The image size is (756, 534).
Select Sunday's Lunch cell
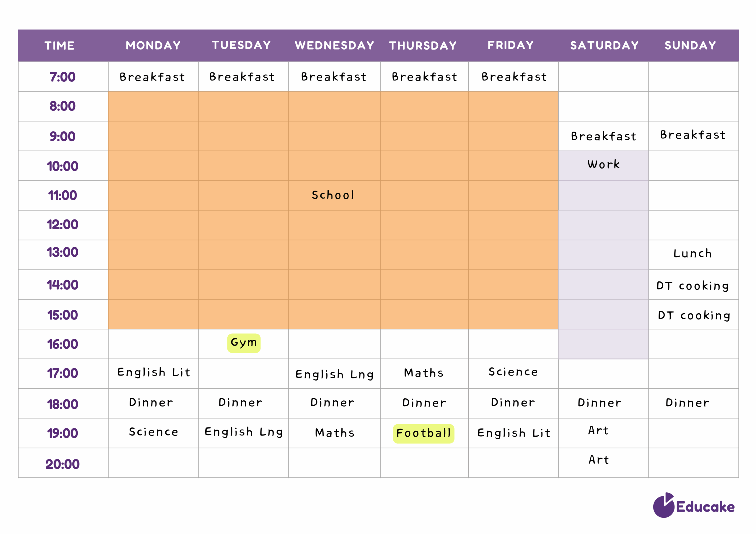tap(693, 253)
